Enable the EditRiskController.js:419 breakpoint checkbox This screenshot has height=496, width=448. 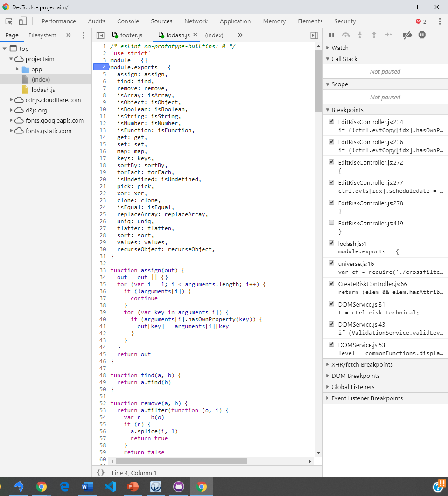[x=331, y=223]
